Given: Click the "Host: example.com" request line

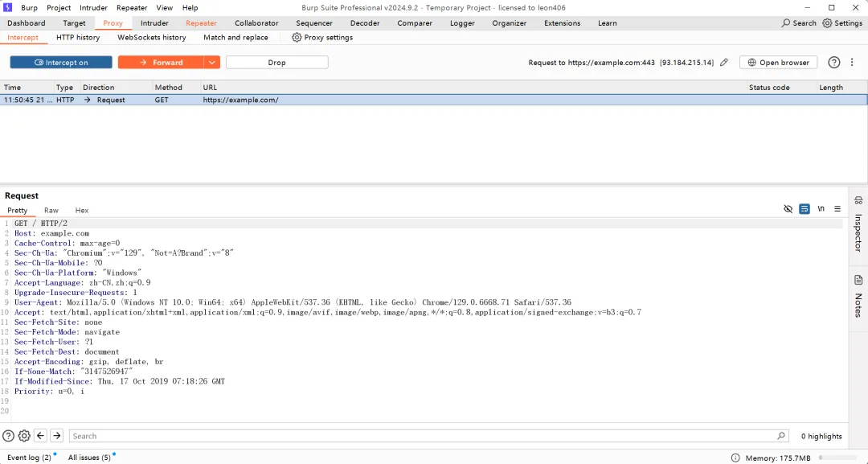Looking at the screenshot, I should [52, 234].
